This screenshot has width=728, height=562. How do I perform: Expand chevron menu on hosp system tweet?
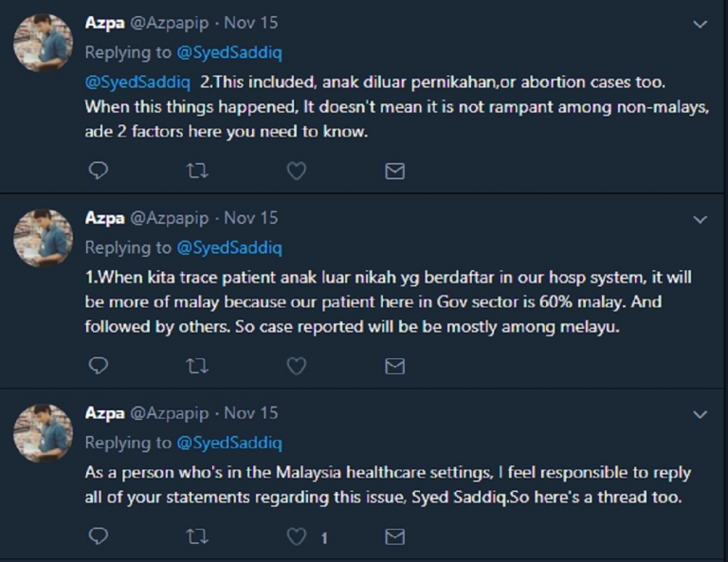point(700,220)
